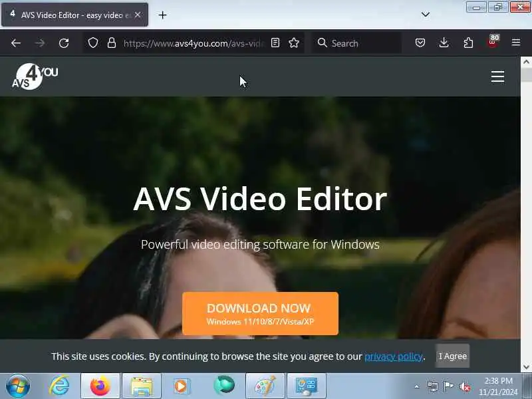
Task: Go back to the previous page
Action: pos(16,43)
